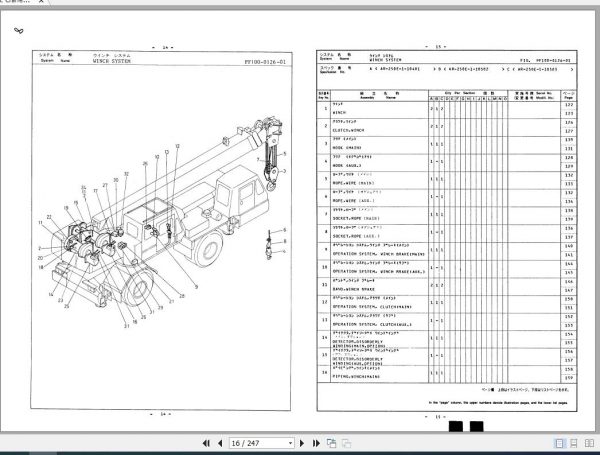Click 'OPERATION SYSTEM, CLUTCH(MAIN)' row

447,303
